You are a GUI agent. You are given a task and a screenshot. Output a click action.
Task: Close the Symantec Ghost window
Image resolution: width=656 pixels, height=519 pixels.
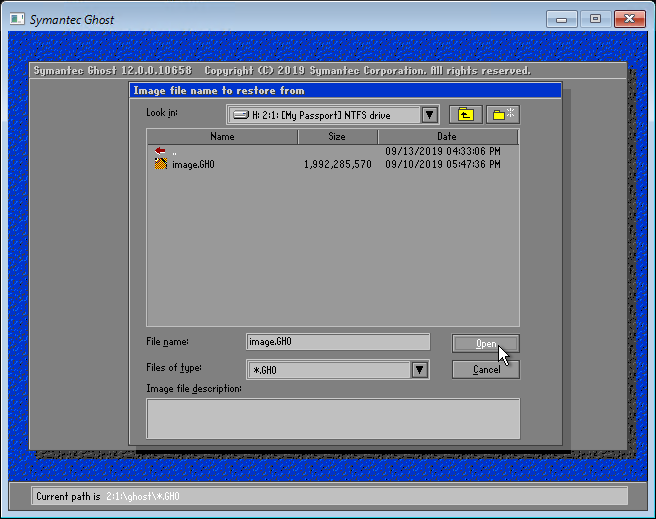click(x=630, y=19)
